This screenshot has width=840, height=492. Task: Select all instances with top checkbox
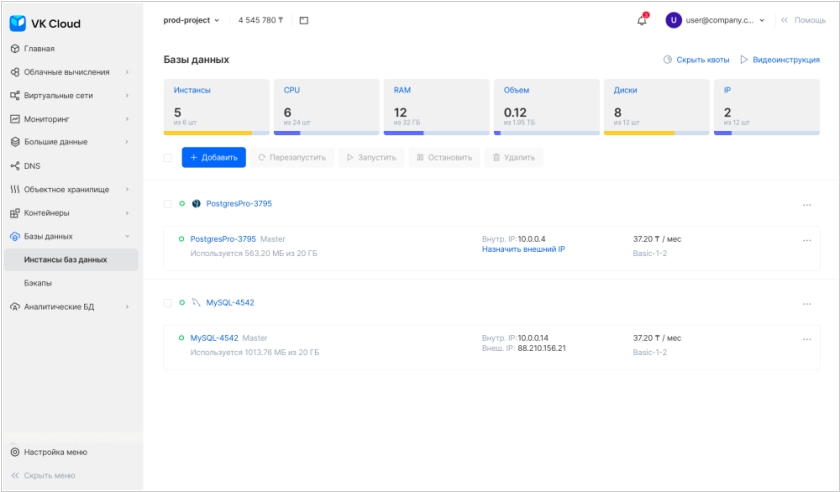coord(168,157)
